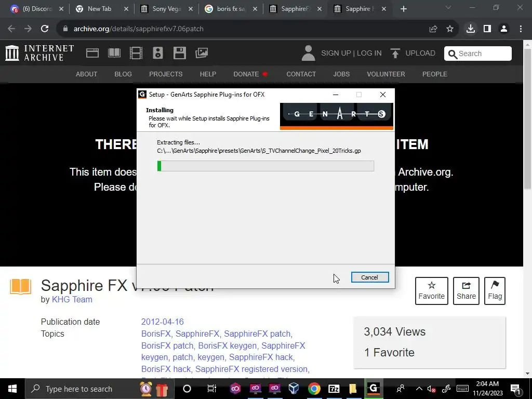Viewport: 532px width, 399px height.
Task: Share this page from address bar
Action: (x=433, y=29)
